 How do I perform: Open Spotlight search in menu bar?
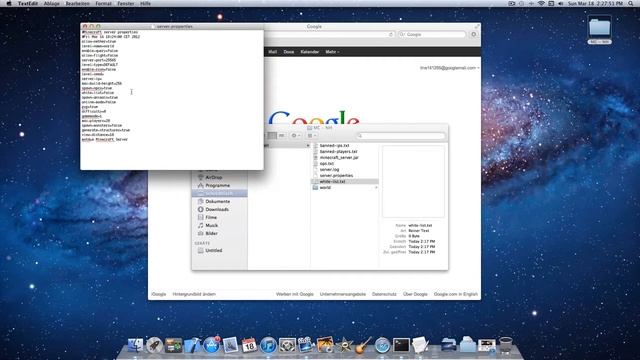pos(631,3)
